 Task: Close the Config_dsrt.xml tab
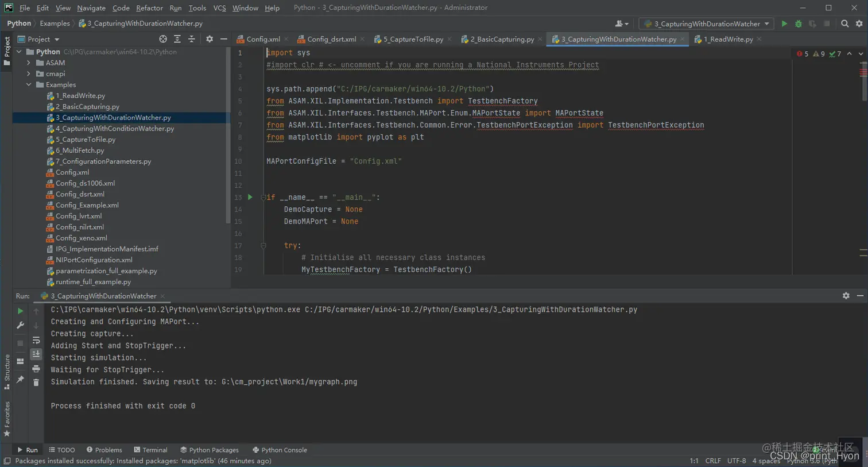point(362,39)
